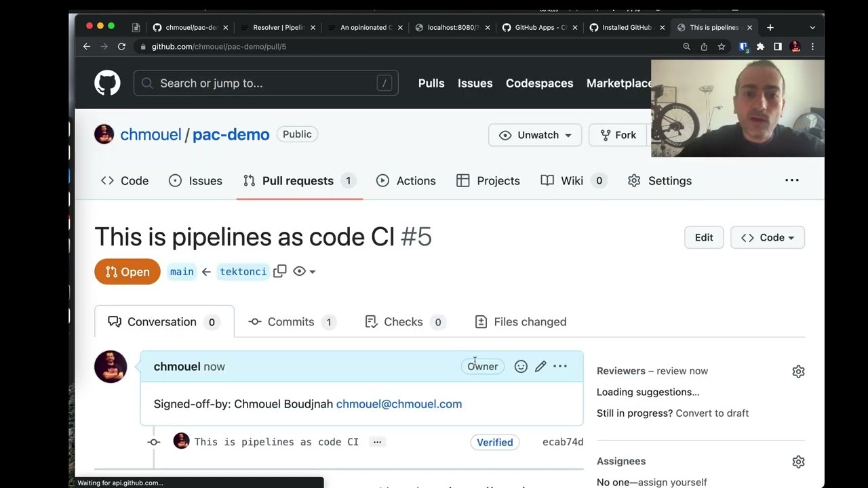Open the Chrome profile avatar
This screenshot has width=868, height=488.
[795, 47]
